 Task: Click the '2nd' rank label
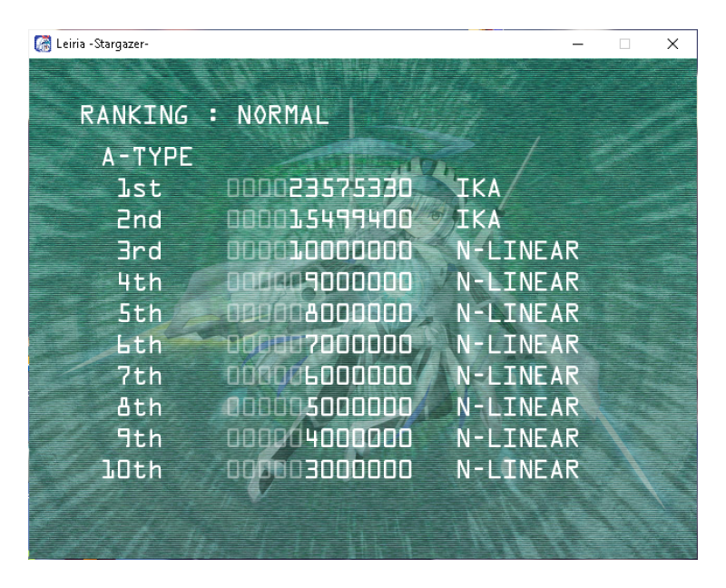[x=140, y=220]
